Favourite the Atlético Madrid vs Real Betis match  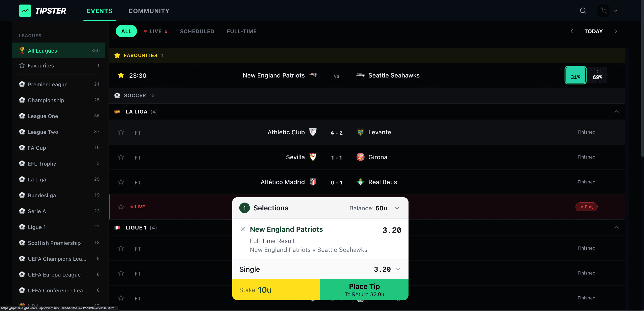point(121,182)
